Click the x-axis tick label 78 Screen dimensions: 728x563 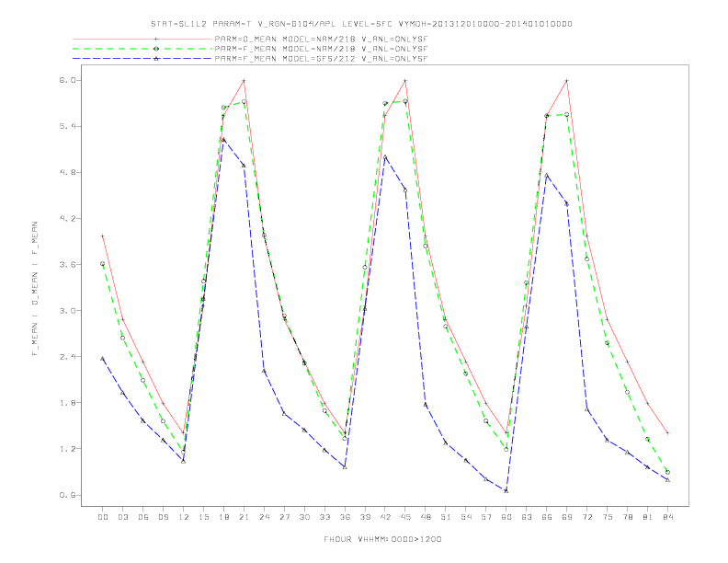[627, 517]
